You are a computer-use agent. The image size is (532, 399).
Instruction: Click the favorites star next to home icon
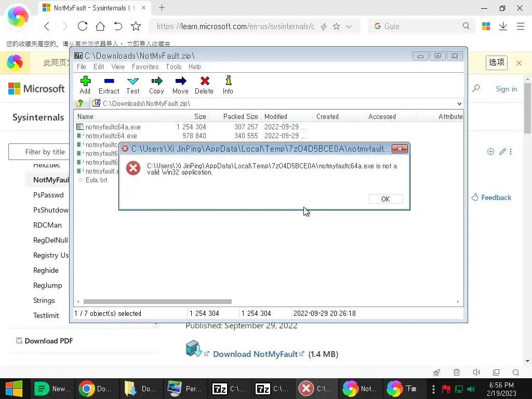[136, 26]
